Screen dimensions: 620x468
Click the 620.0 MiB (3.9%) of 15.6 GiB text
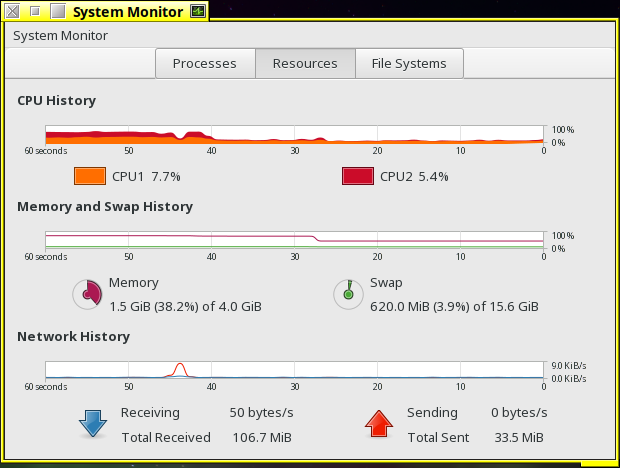(454, 307)
